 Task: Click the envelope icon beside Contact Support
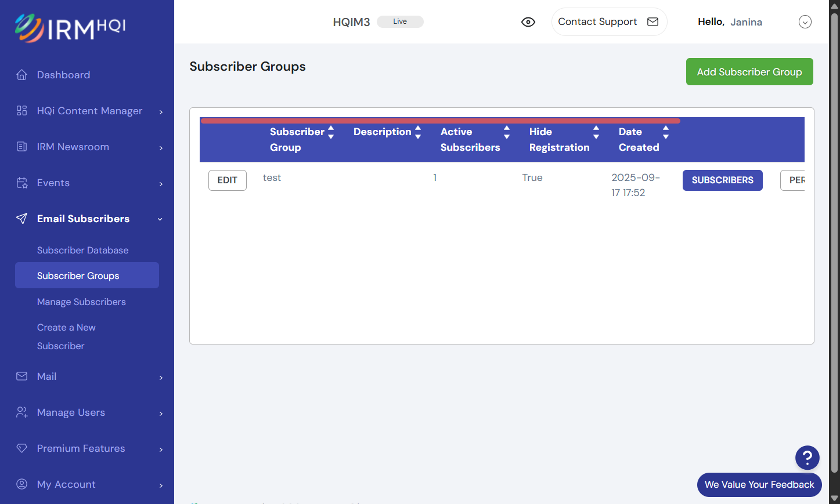pyautogui.click(x=653, y=22)
